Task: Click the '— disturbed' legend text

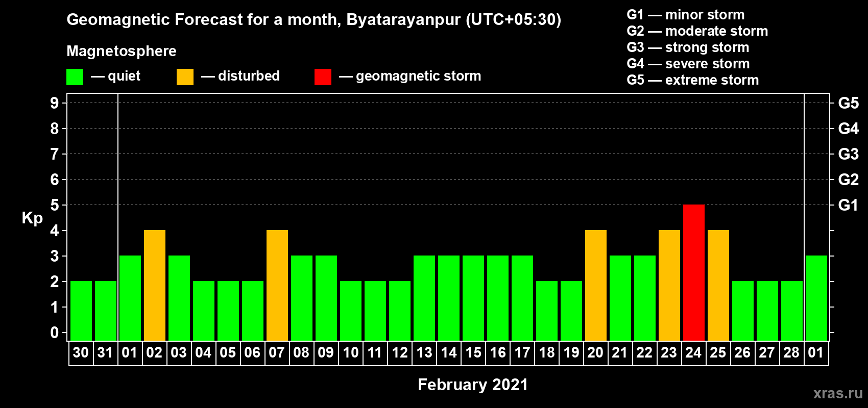Action: [240, 76]
